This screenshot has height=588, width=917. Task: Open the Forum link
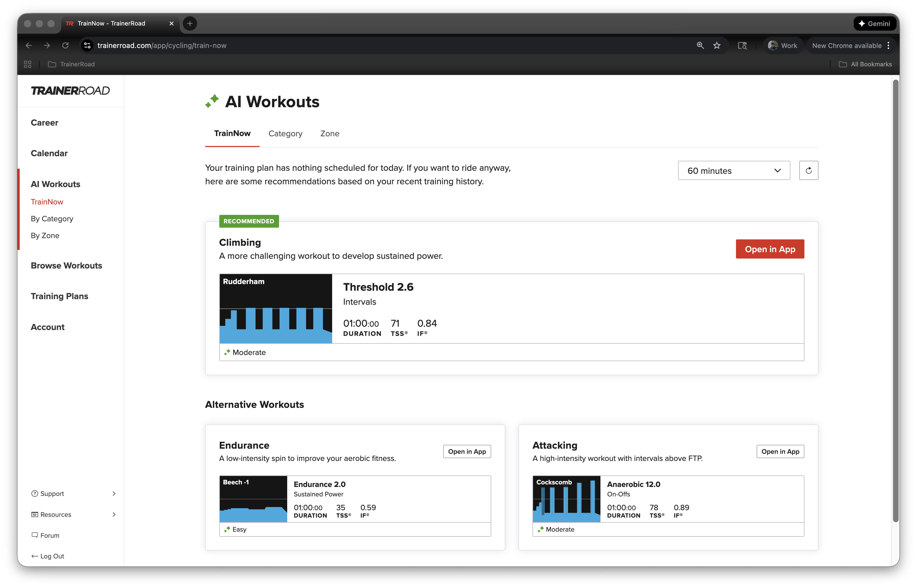(50, 535)
